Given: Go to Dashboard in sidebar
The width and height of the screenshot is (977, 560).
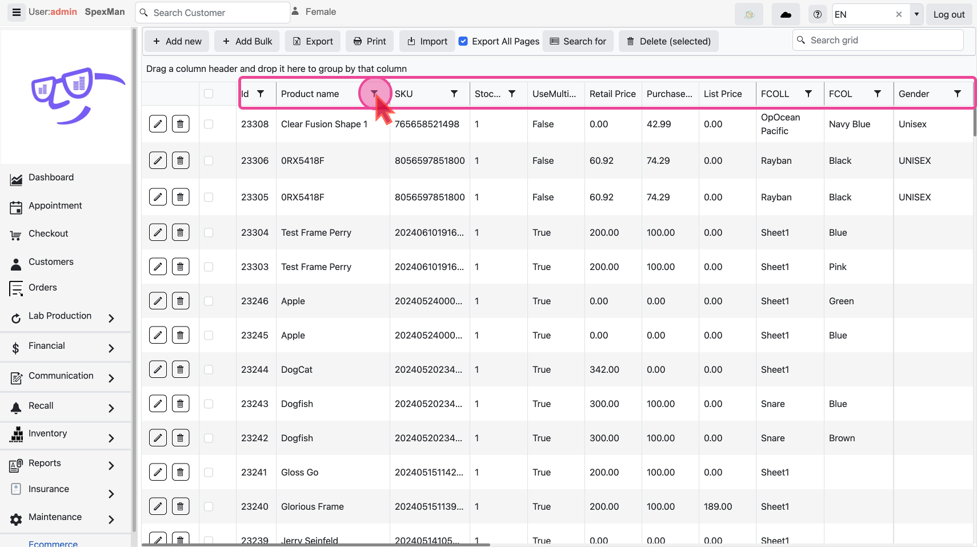Looking at the screenshot, I should (51, 178).
